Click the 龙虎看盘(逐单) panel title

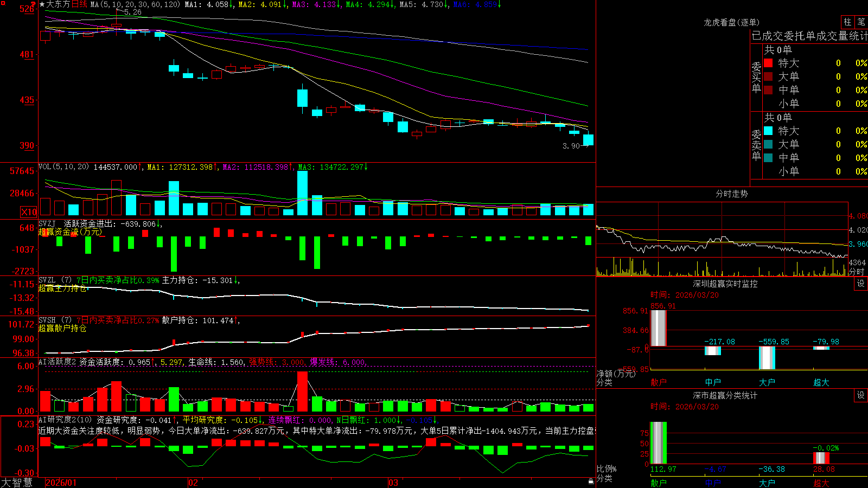click(x=731, y=22)
